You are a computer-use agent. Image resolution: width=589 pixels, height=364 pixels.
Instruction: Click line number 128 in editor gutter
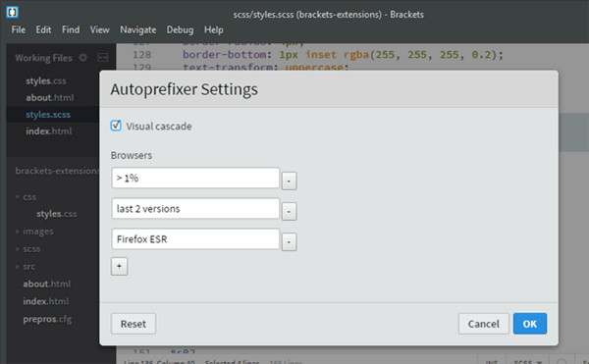click(141, 55)
